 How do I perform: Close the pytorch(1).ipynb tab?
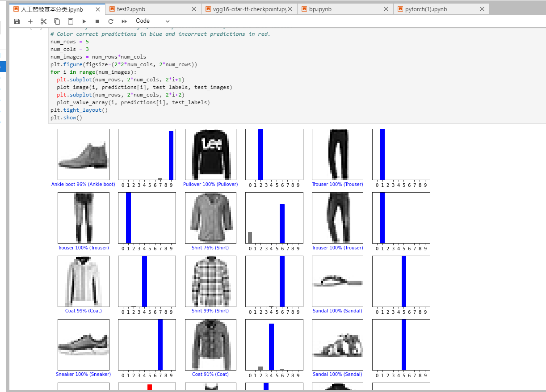pyautogui.click(x=482, y=9)
